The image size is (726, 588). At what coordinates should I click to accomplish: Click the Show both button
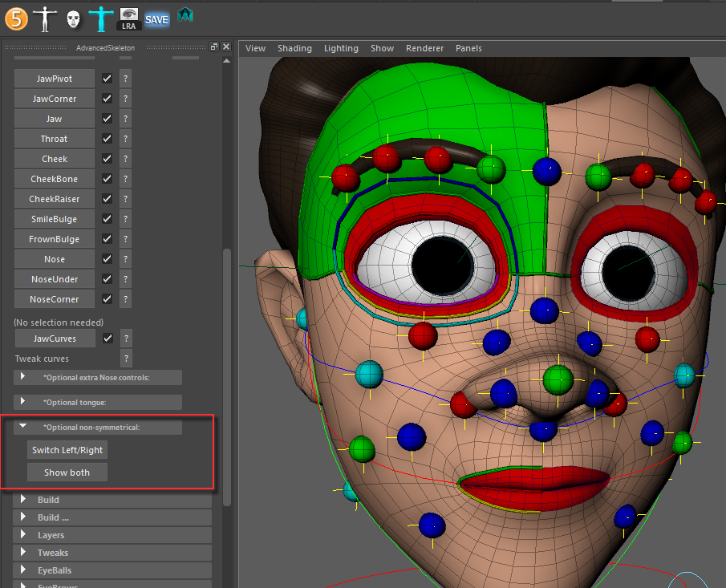[x=67, y=472]
